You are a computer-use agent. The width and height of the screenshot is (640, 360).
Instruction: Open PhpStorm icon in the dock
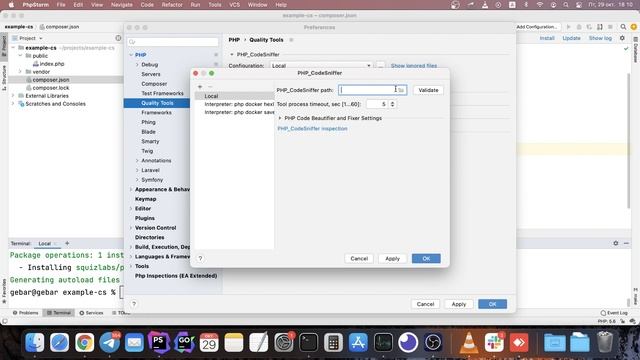(x=159, y=342)
